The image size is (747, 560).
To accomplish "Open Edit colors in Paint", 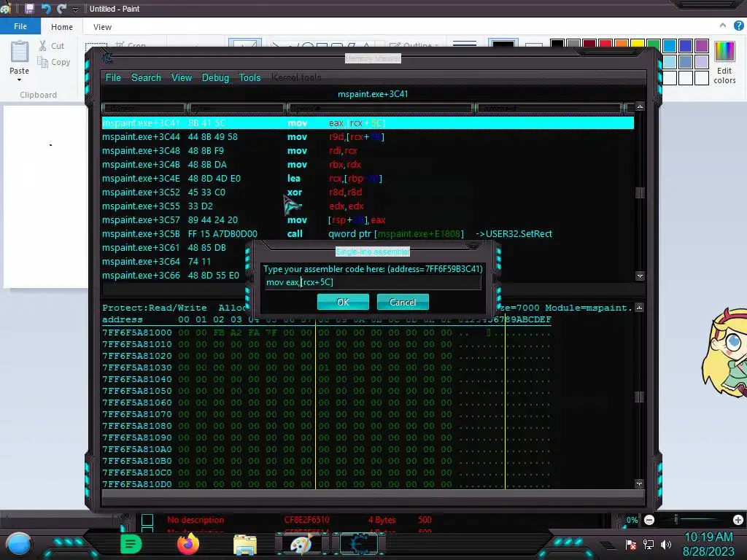I will [x=724, y=63].
